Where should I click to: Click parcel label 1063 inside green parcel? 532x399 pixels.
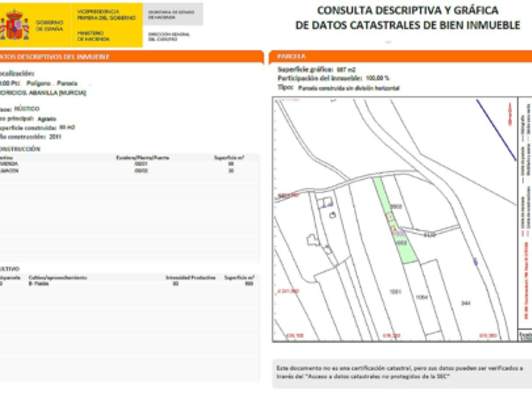402,243
